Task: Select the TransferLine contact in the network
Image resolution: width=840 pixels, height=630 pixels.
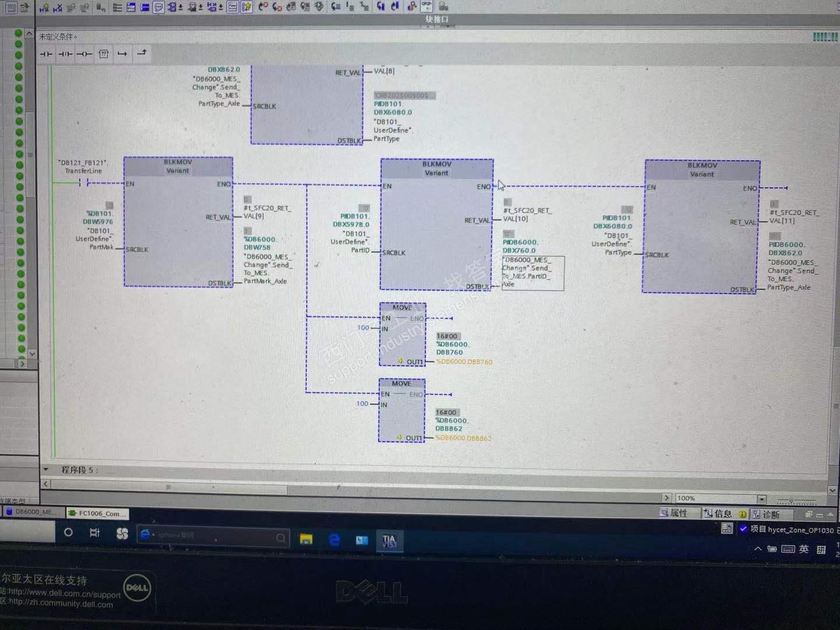Action: coord(83,183)
